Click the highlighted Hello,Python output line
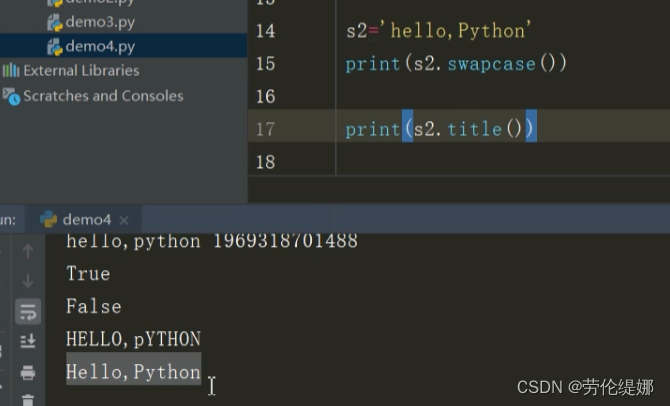This screenshot has height=406, width=670. (133, 372)
